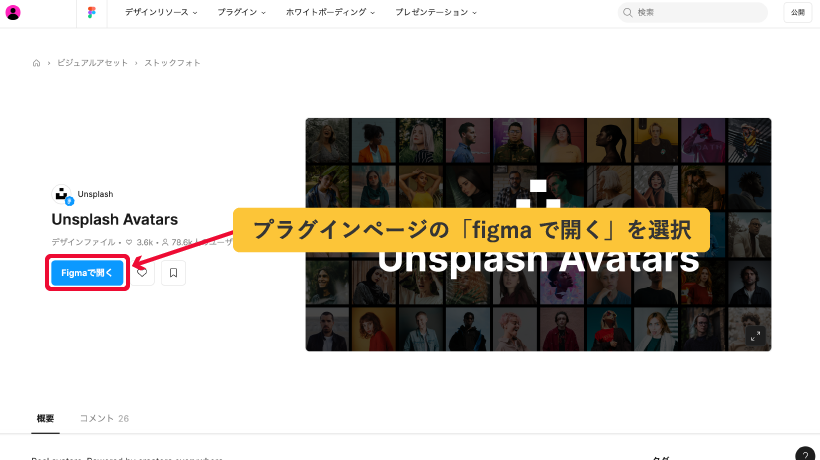Click the Figma logo icon
This screenshot has width=820, height=460.
tap(92, 13)
